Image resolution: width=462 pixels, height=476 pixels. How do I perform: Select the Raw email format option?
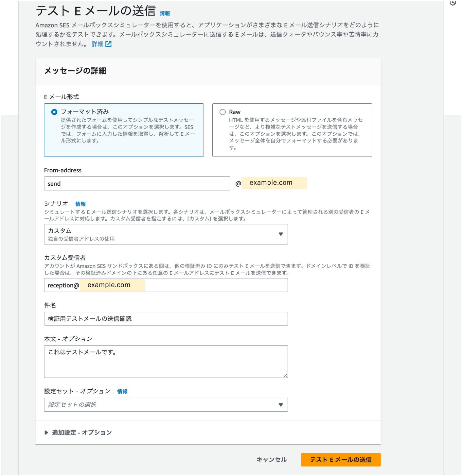click(223, 112)
